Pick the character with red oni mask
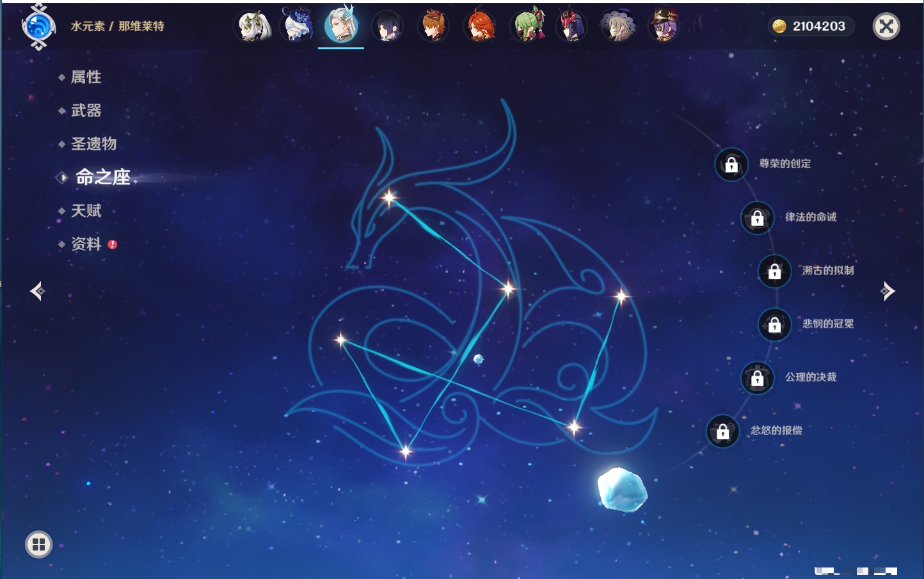The width and height of the screenshot is (924, 579). click(571, 26)
